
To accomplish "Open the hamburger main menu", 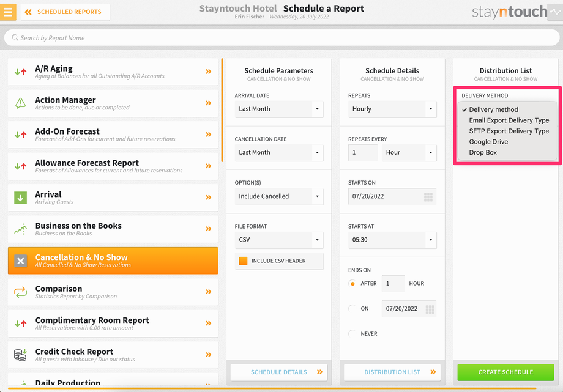I will (x=8, y=12).
